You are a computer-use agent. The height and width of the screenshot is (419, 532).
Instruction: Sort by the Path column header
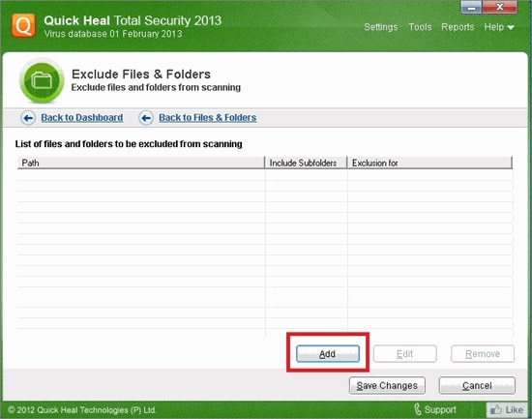pyautogui.click(x=141, y=163)
